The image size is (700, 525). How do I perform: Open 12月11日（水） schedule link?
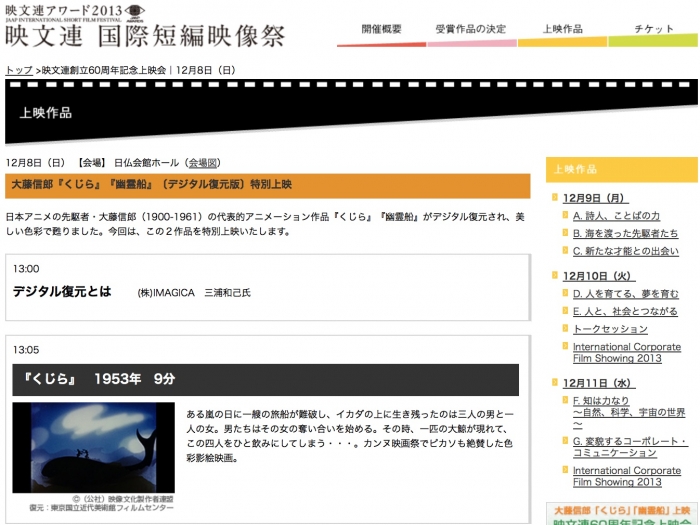click(597, 383)
